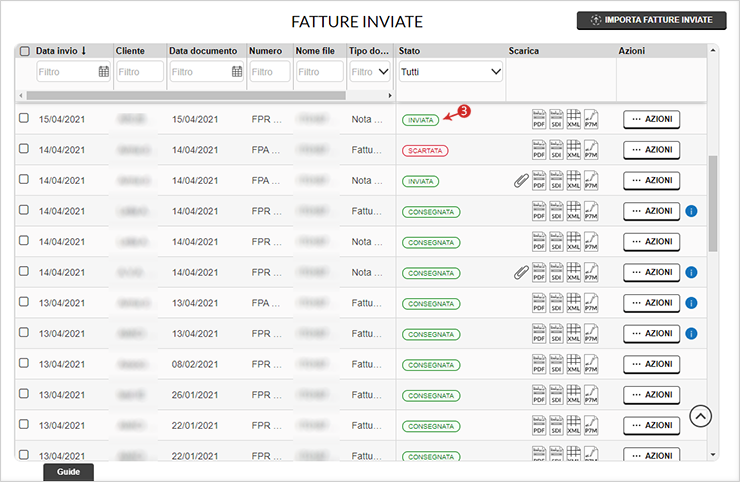The width and height of the screenshot is (740, 482).
Task: Click the circular scroll-to-top arrow
Action: (x=701, y=416)
